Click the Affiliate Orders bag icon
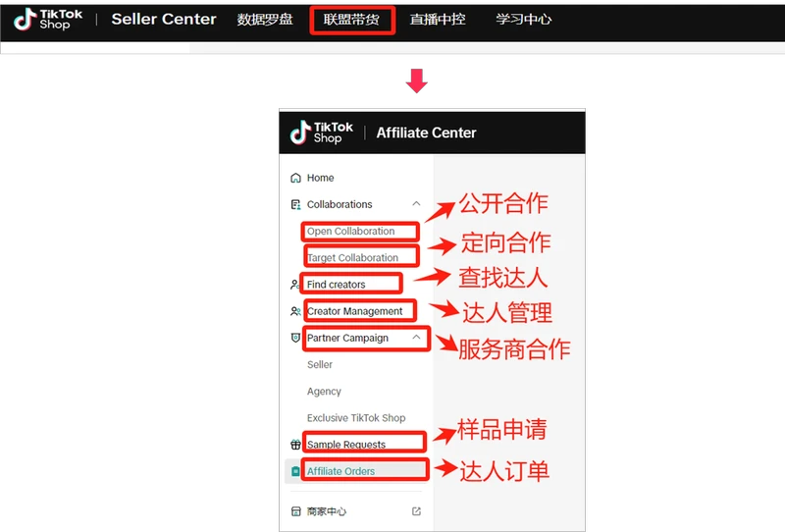 tap(296, 471)
